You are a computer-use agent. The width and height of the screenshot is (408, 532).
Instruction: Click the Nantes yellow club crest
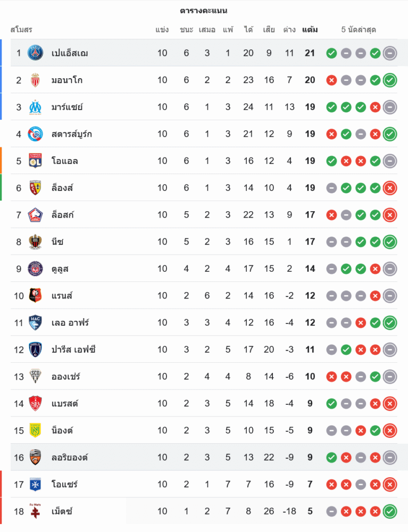(x=36, y=430)
